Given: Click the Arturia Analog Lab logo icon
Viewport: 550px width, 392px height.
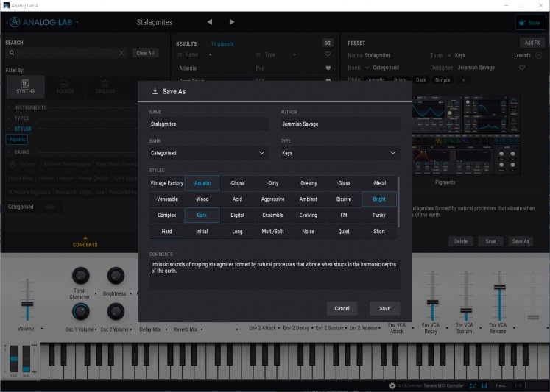Looking at the screenshot, I should coord(15,22).
